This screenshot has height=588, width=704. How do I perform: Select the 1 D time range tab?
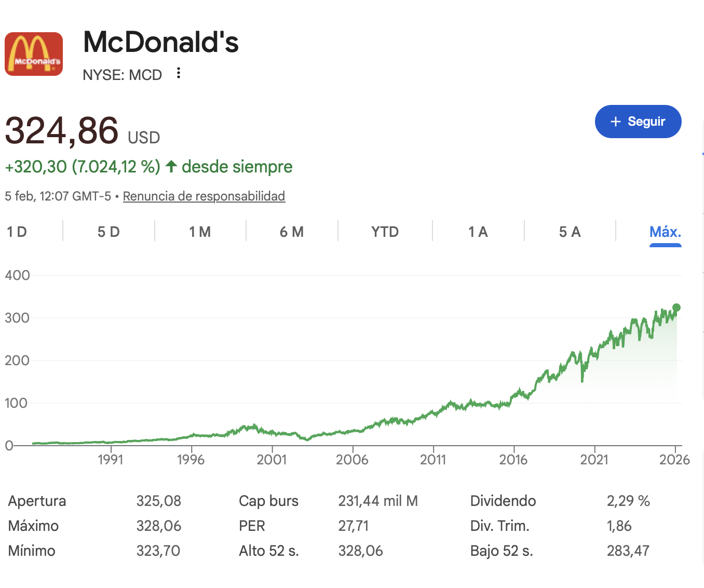[x=17, y=232]
